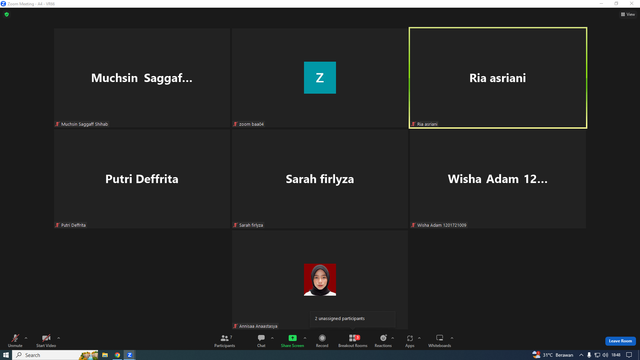Open Google Chrome from the taskbar

click(117, 355)
